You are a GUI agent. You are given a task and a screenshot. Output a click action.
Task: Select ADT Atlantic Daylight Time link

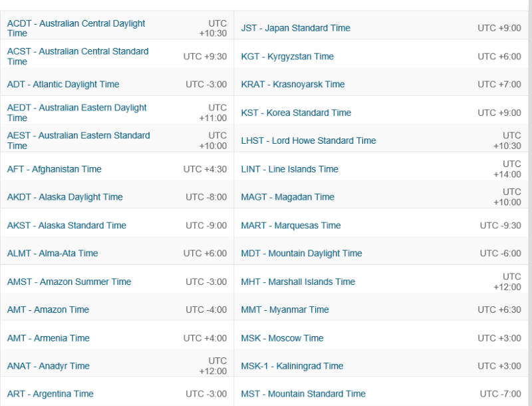(63, 85)
